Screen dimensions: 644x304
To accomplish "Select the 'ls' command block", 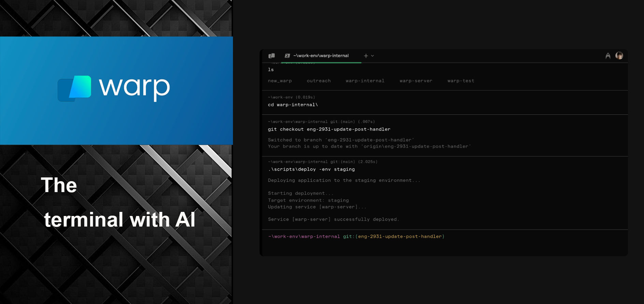I will 271,70.
